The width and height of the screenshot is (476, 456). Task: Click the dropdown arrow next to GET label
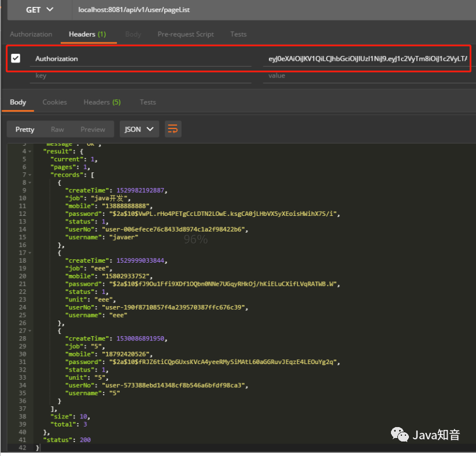click(50, 9)
